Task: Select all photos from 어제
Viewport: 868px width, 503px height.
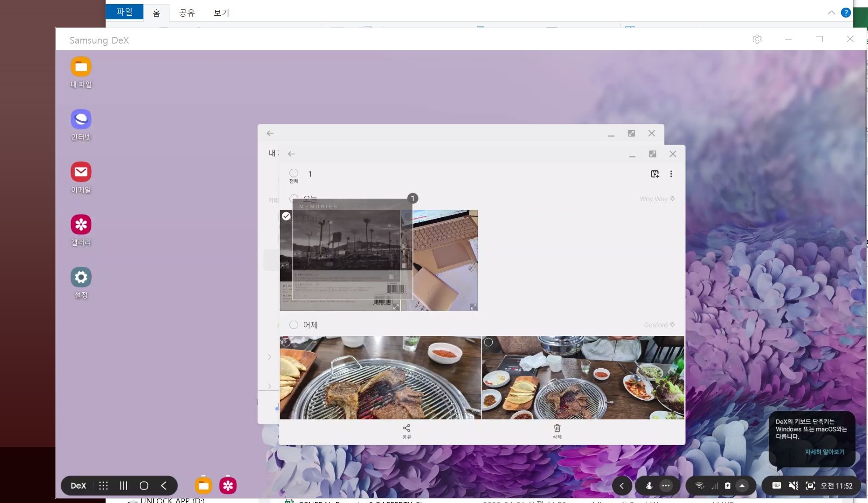Action: pos(294,325)
